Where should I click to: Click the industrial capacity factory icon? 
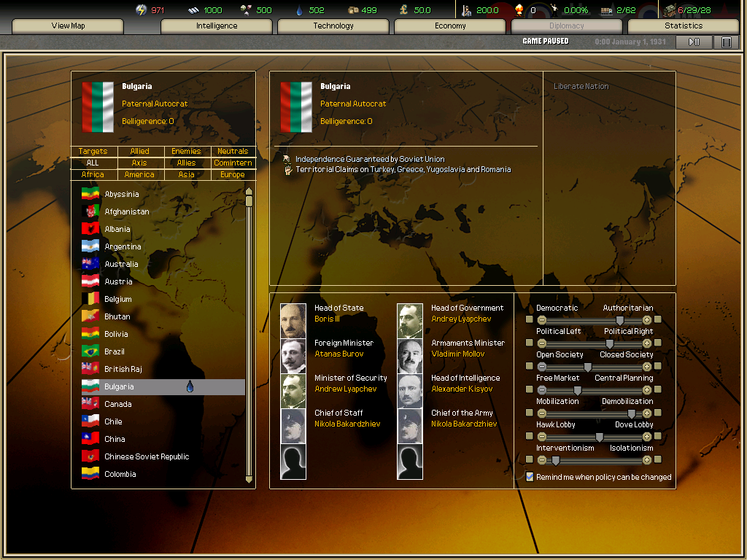tap(670, 9)
